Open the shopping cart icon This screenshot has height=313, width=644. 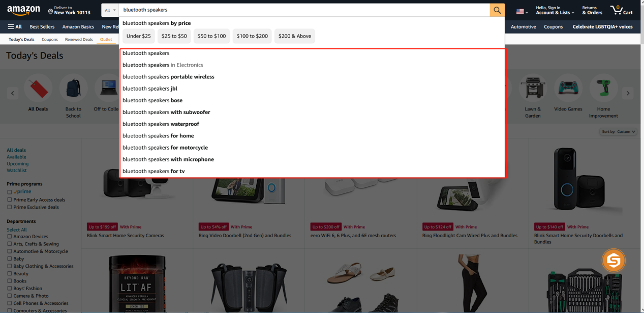tap(621, 10)
